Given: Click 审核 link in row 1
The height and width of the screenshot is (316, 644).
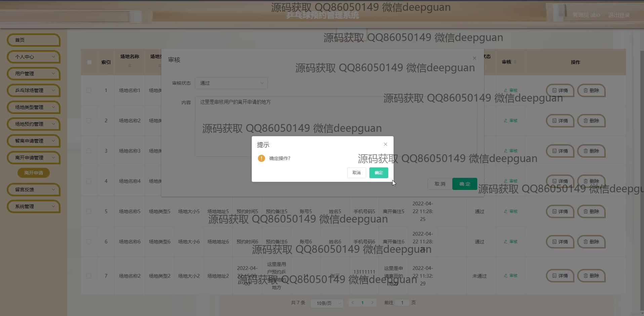Looking at the screenshot, I should pos(511,90).
